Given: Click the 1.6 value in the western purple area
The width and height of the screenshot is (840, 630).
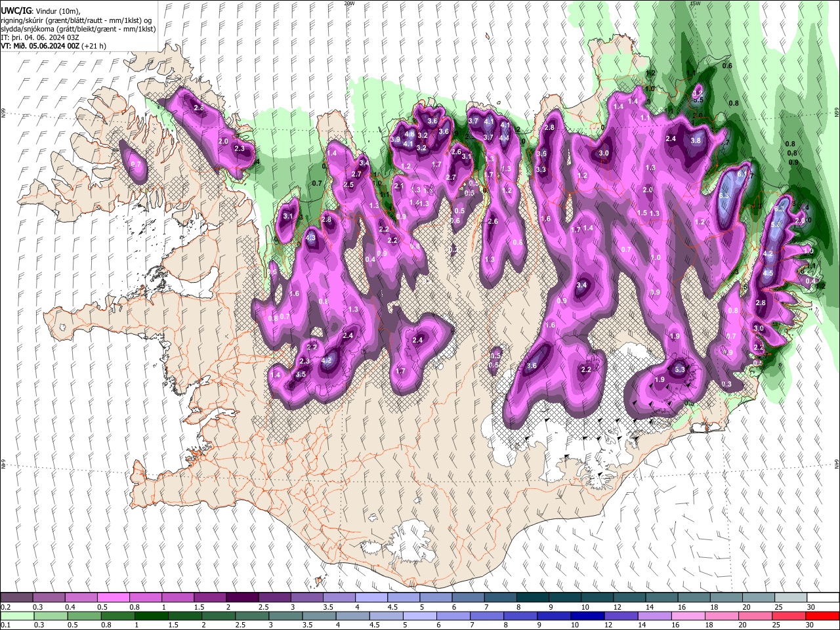Looking at the screenshot, I should tap(295, 294).
